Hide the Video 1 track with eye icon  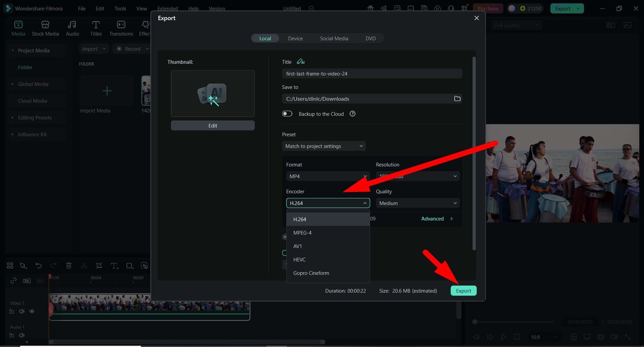click(32, 311)
